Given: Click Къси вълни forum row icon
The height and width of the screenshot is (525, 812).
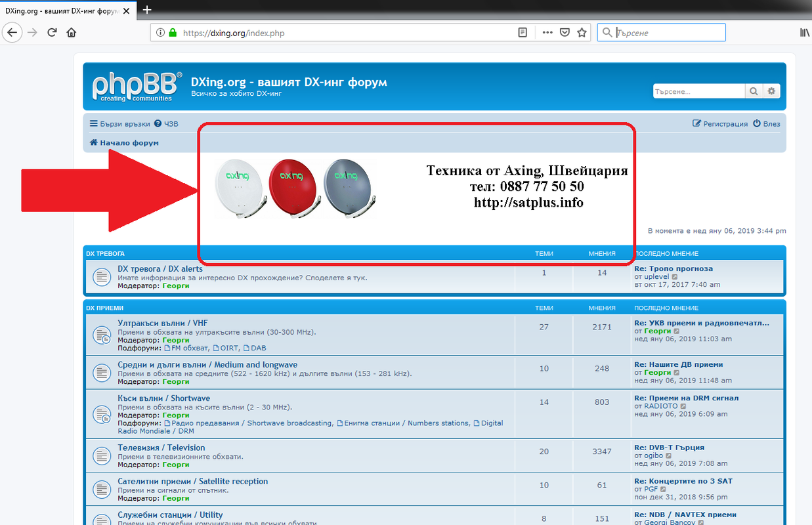Looking at the screenshot, I should (x=100, y=414).
